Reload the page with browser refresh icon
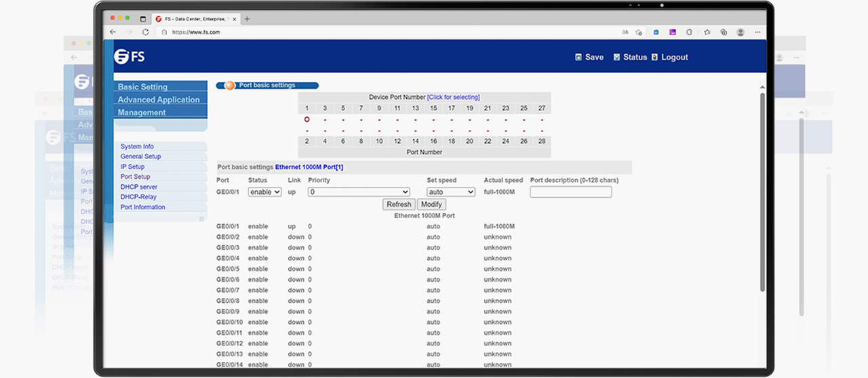 [x=146, y=32]
